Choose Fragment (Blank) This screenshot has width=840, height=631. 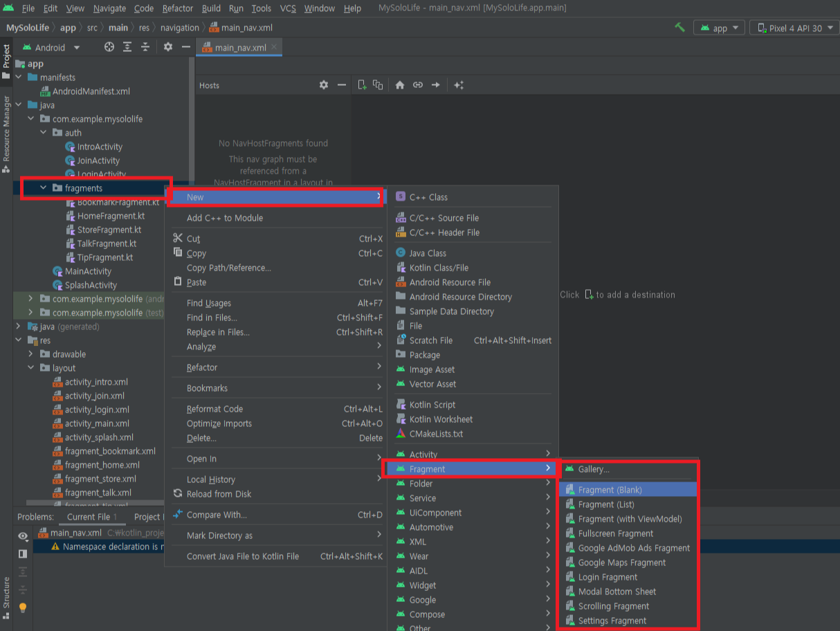628,490
